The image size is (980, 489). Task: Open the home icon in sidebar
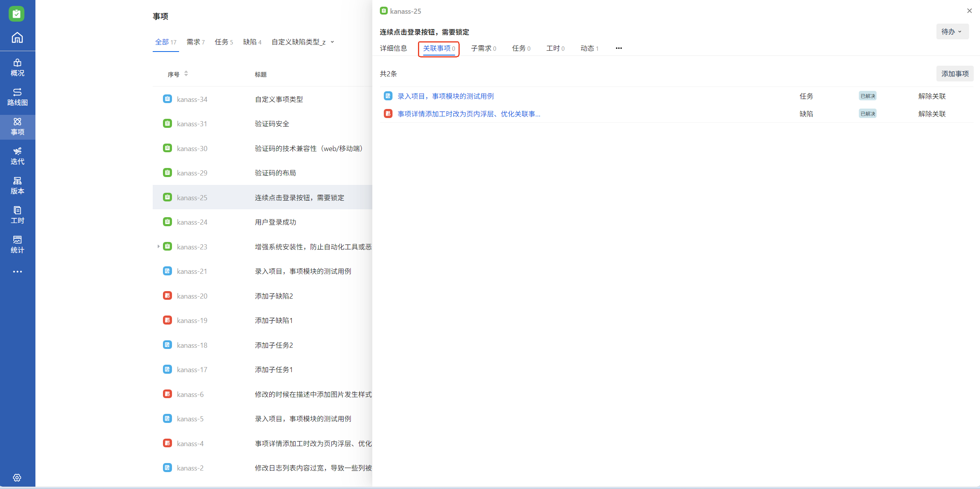[x=17, y=38]
